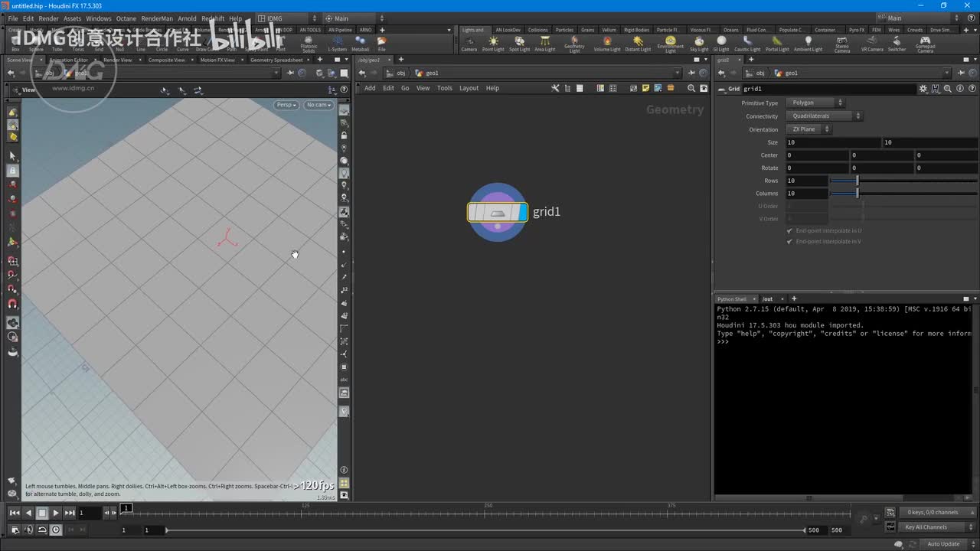Click the Gamepad Camera shelf tool

925,44
